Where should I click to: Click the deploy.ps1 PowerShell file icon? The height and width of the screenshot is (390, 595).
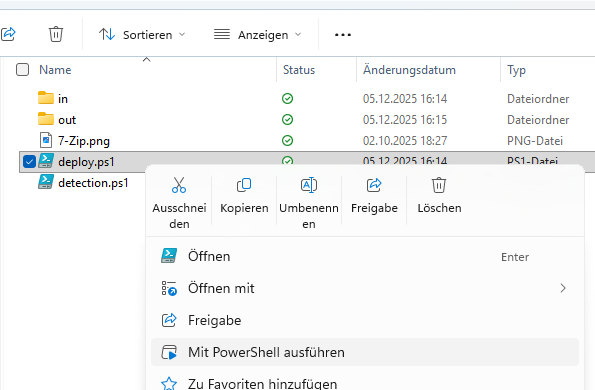pyautogui.click(x=46, y=161)
